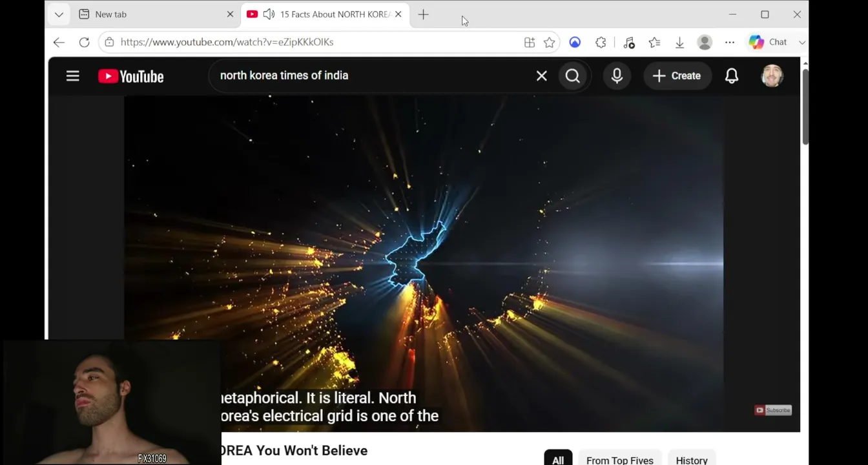Screen dimensions: 868x465
Task: Click the blue circular extension icon
Action: click(575, 42)
